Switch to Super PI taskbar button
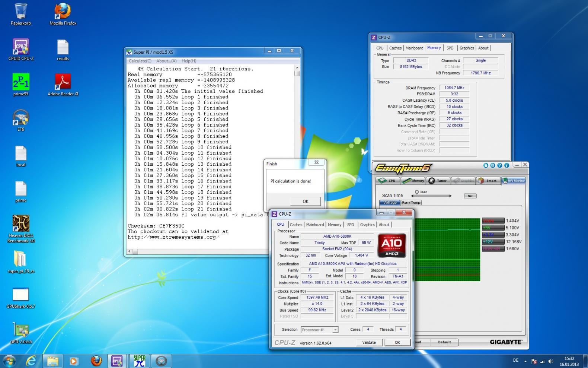Image resolution: width=588 pixels, height=368 pixels. coord(139,361)
